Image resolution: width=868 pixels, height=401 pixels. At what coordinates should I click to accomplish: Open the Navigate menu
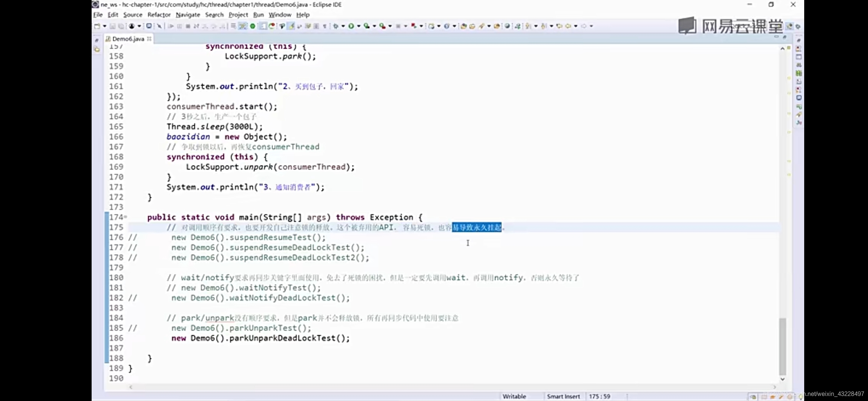point(188,14)
